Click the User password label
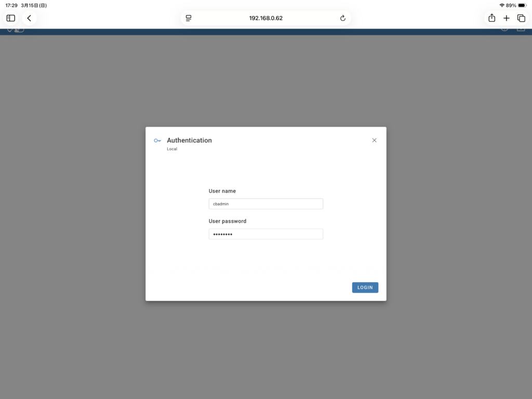Screen dimensions: 532x399 227,221
